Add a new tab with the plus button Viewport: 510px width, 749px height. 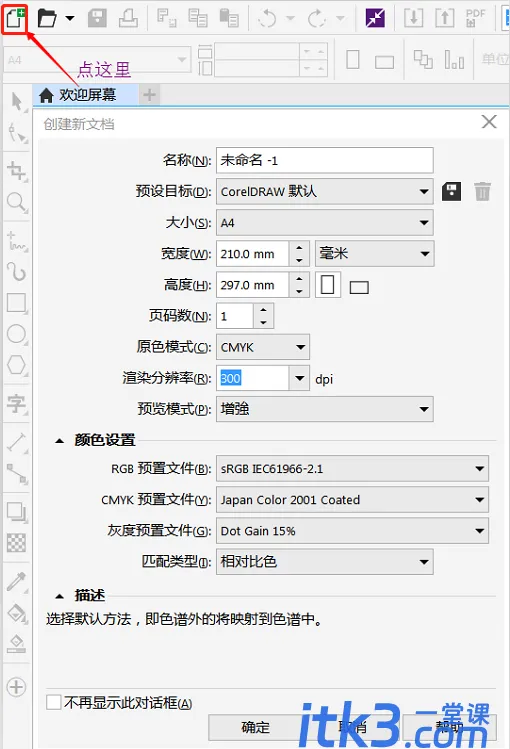coord(149,95)
